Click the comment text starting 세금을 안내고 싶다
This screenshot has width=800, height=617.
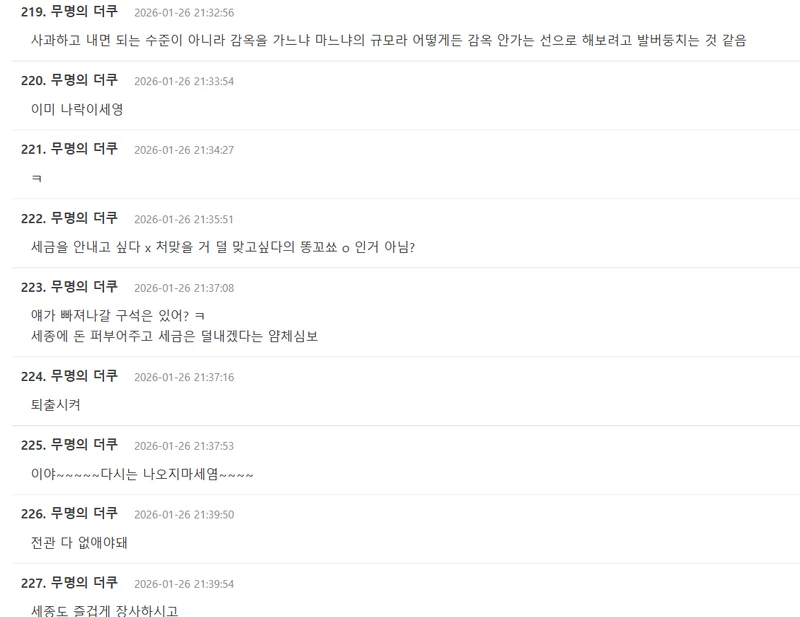click(223, 247)
